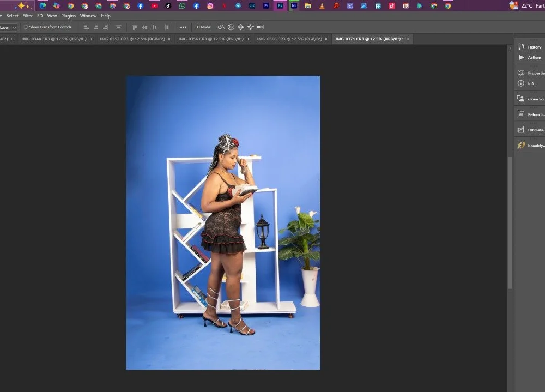Open Lightroom Classic from the taskbar

[252, 5]
